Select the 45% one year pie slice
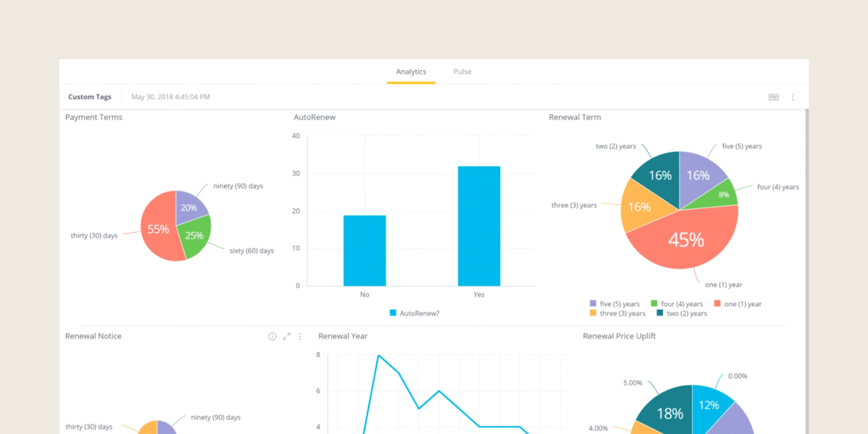868x434 pixels. 687,240
